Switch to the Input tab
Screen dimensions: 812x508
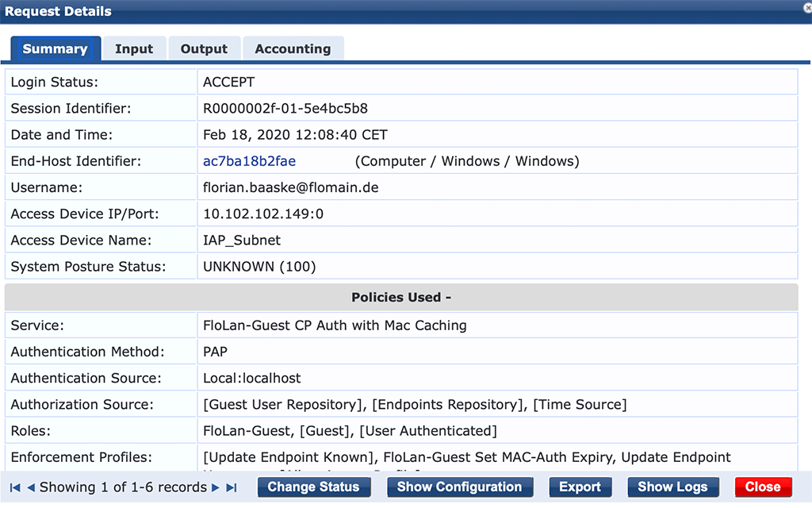pyautogui.click(x=134, y=48)
